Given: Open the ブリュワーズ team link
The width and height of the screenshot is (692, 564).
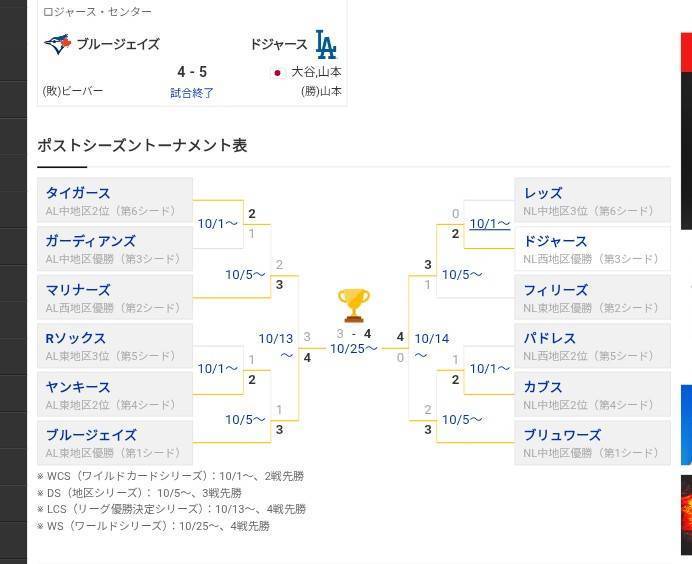Looking at the screenshot, I should [562, 435].
